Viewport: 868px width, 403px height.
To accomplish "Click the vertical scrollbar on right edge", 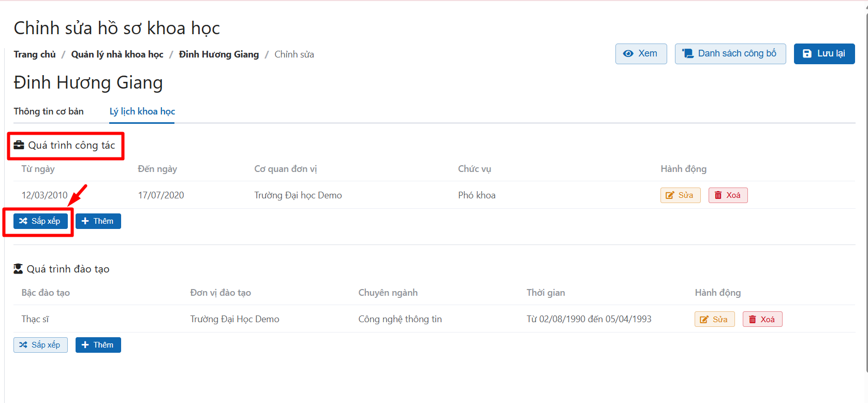I will point(866,186).
